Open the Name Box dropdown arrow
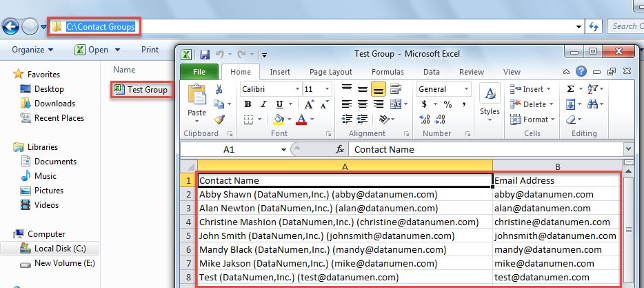644x288 pixels. point(283,149)
